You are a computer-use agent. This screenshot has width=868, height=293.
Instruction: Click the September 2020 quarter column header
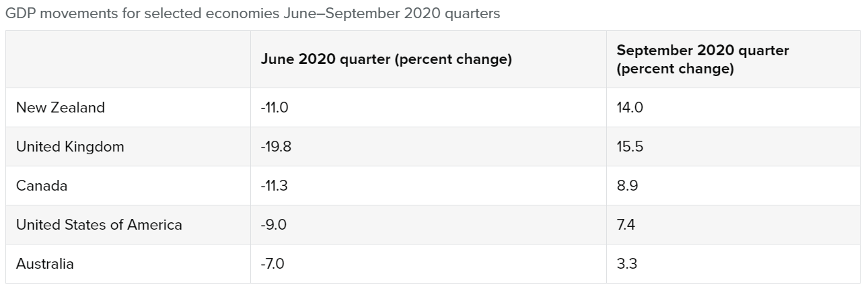(702, 60)
